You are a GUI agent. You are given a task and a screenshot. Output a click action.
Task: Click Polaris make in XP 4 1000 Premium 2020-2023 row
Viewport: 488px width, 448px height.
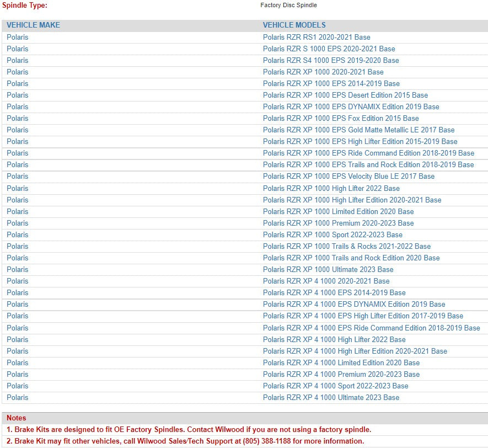[18, 374]
